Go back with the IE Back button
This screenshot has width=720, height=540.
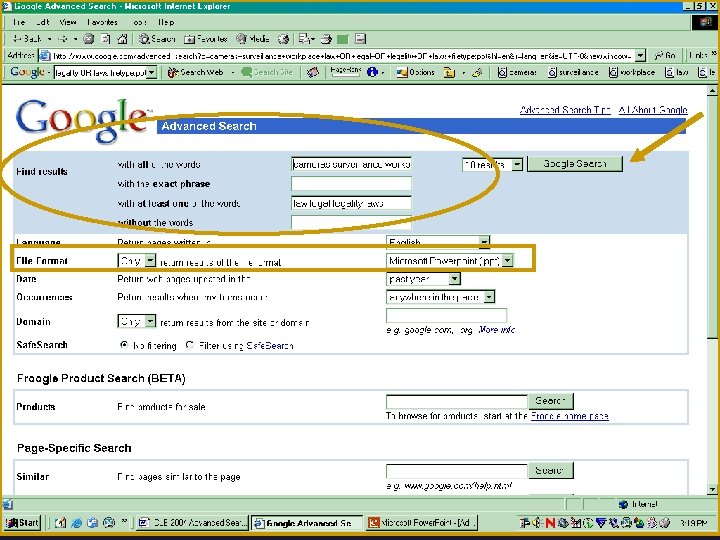point(27,39)
